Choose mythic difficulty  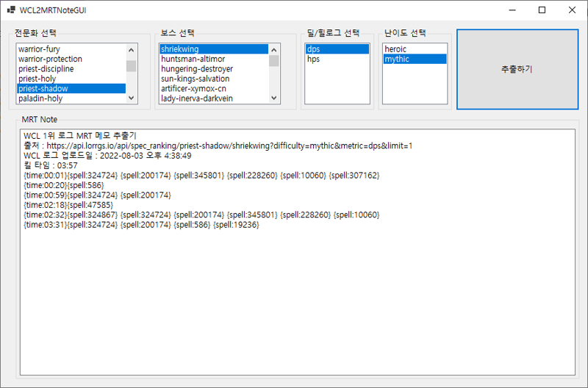[x=415, y=59]
